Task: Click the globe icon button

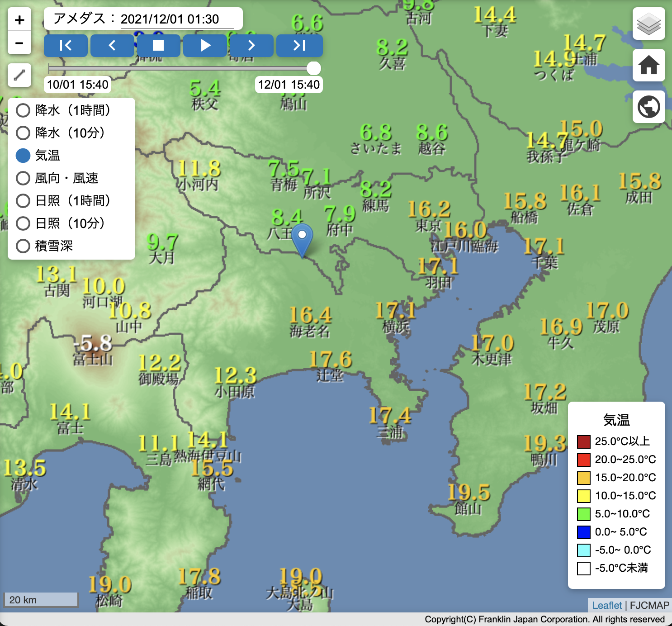Action: 648,107
